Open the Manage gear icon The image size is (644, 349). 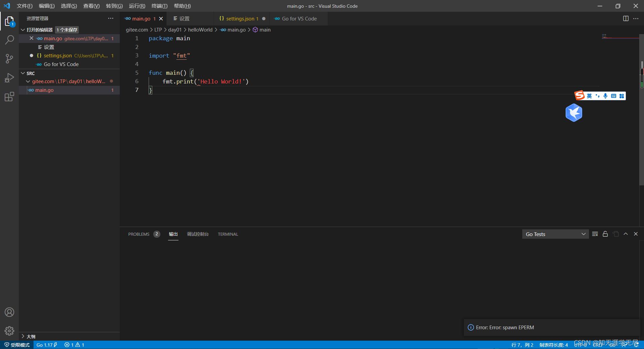[9, 331]
